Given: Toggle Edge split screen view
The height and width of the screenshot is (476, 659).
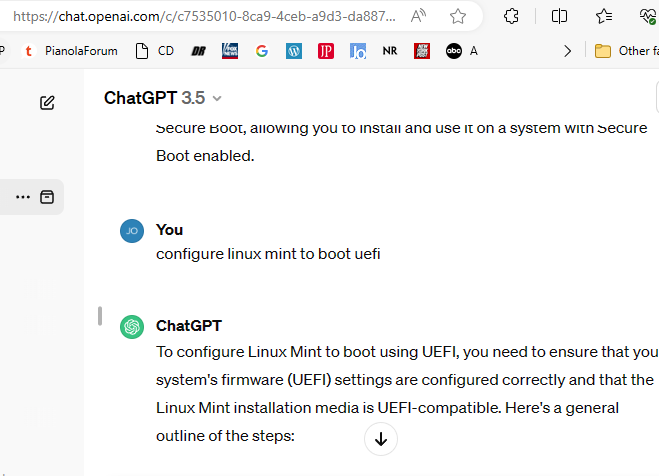Looking at the screenshot, I should point(560,16).
